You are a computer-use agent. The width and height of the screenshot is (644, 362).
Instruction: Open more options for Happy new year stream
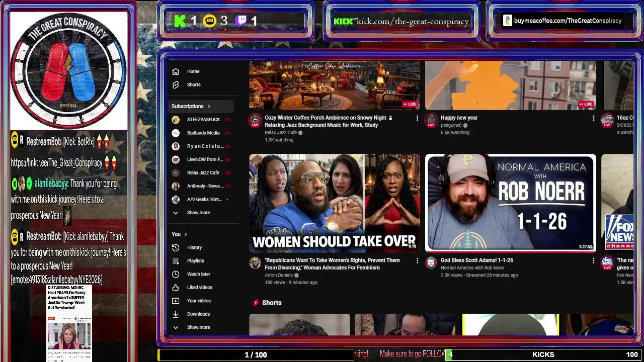tap(593, 118)
